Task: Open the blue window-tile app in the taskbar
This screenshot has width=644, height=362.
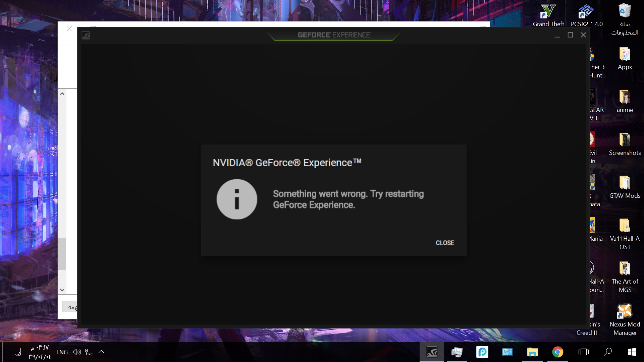Action: pyautogui.click(x=507, y=352)
